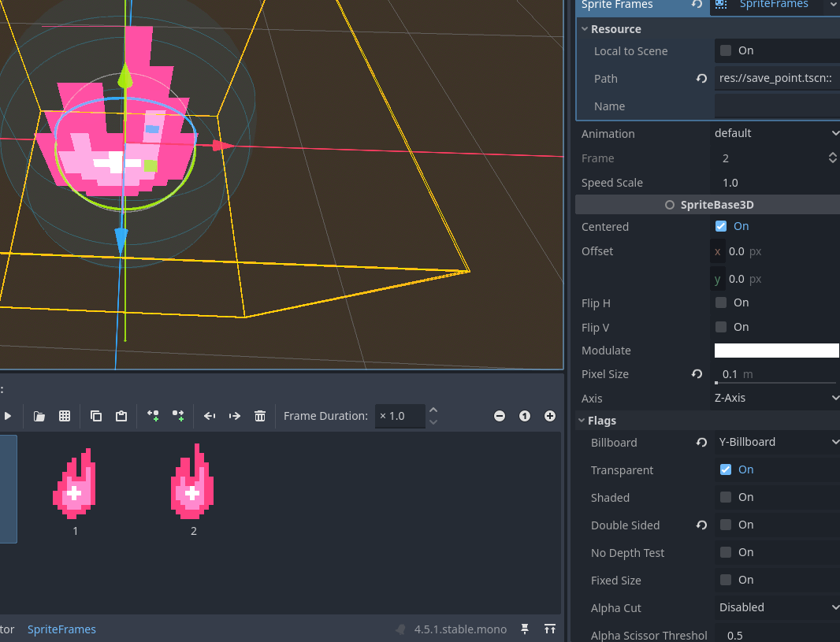The image size is (840, 642).
Task: Reset frame thumbnail zoom to 1x
Action: (524, 416)
